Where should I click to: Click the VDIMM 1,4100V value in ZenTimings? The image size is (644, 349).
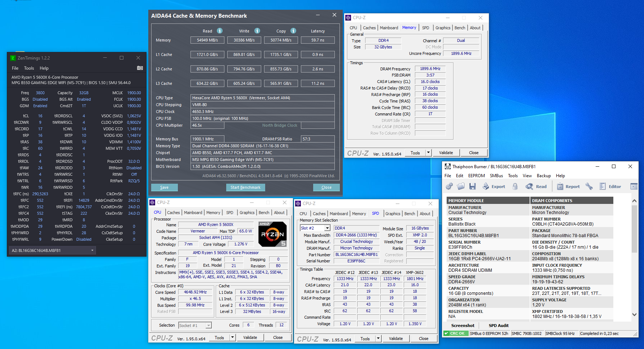[x=134, y=142]
